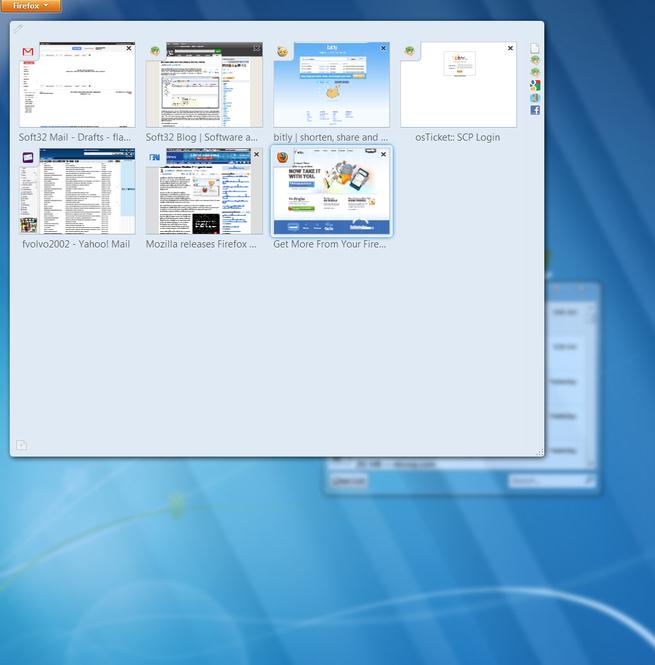Click the Google favicon in the side stack
The height and width of the screenshot is (665, 655).
[535, 85]
